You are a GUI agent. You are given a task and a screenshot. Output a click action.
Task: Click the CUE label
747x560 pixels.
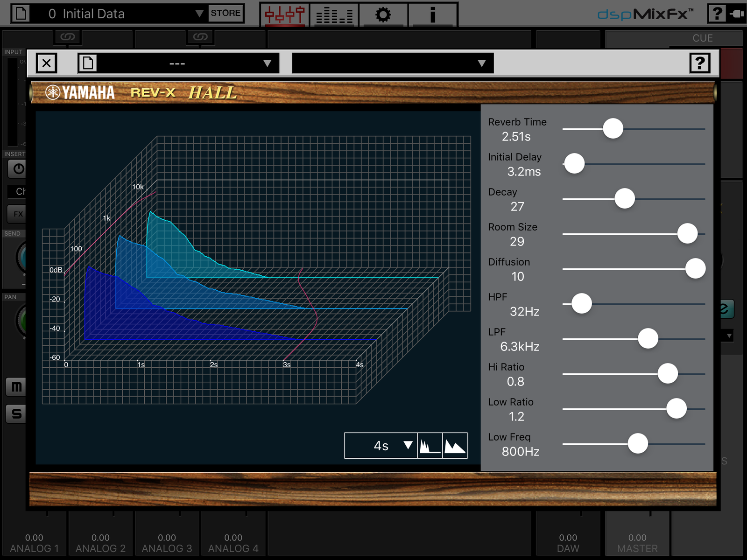[x=703, y=38]
